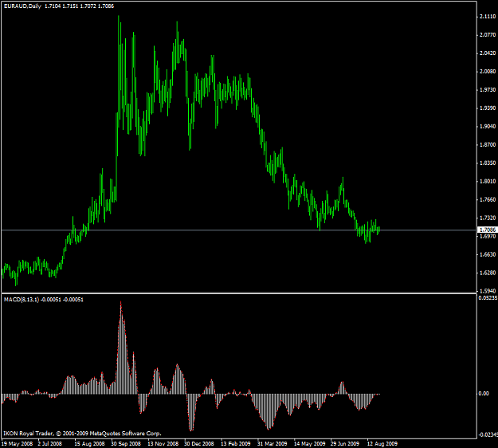Click the MACD zero level label 0.00
The height and width of the screenshot is (448, 498).
pos(484,394)
